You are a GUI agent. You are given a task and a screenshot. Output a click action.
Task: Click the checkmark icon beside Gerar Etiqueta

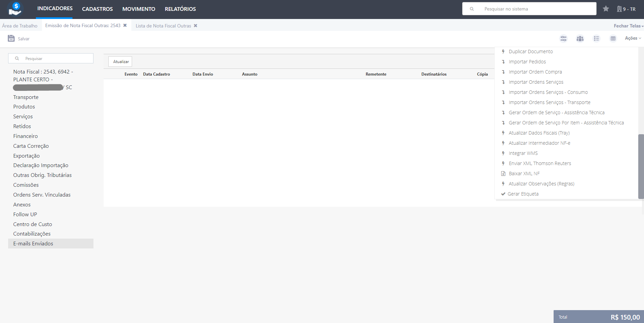tap(503, 194)
